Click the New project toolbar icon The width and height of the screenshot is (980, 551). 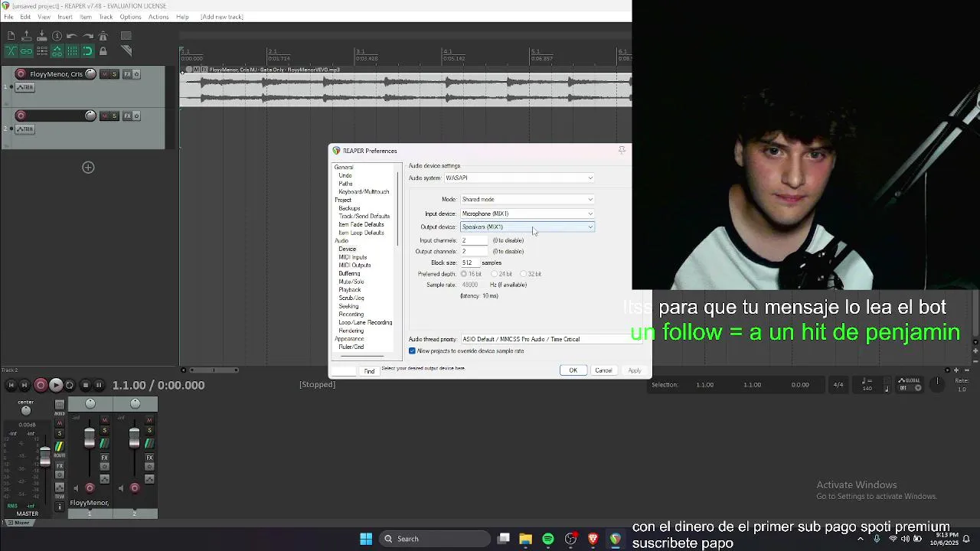point(11,36)
